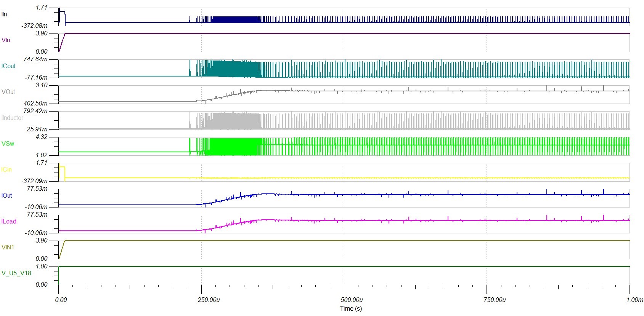Click the 750.00u time axis label

point(494,300)
